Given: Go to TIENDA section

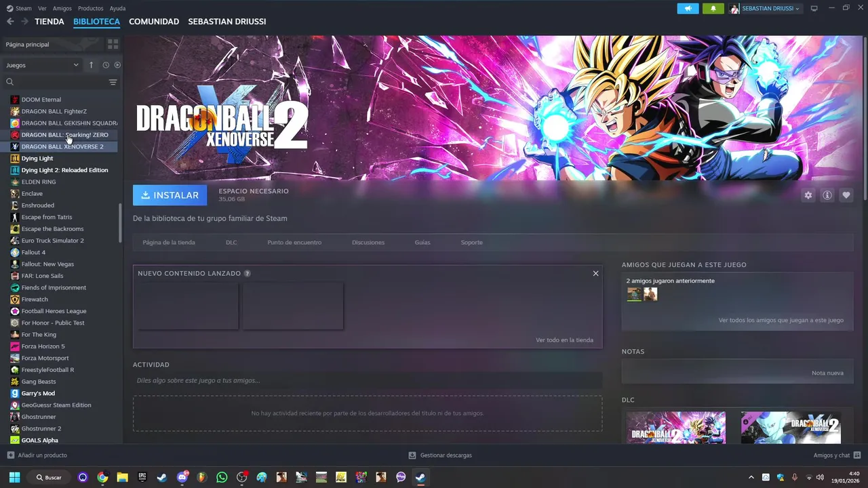Looking at the screenshot, I should (x=50, y=22).
